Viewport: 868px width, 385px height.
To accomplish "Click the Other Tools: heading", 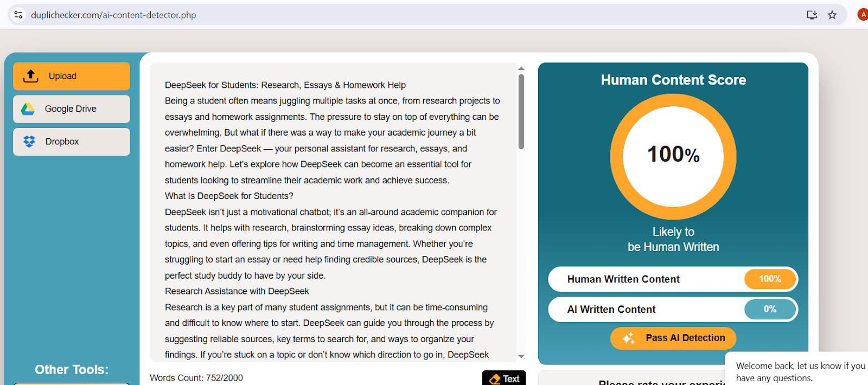I will (x=72, y=370).
